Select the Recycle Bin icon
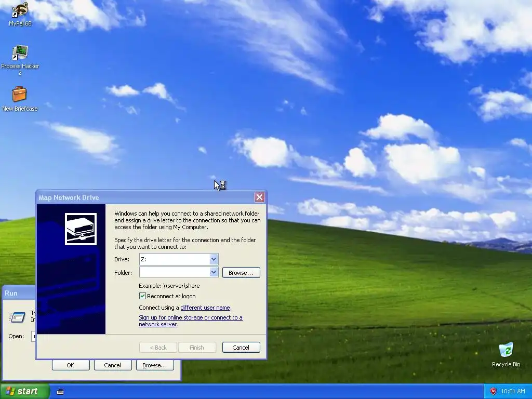The width and height of the screenshot is (532, 399). 506,354
